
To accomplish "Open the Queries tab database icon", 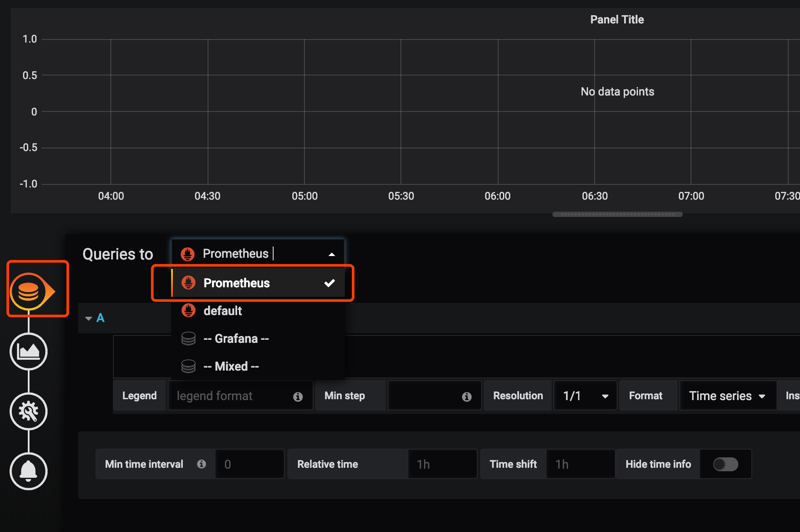I will [x=29, y=291].
